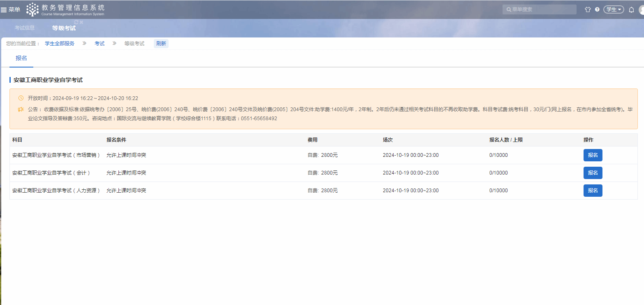Image resolution: width=644 pixels, height=305 pixels.
Task: Click the tree logo of 教务管理信息系统
Action: point(32,9)
